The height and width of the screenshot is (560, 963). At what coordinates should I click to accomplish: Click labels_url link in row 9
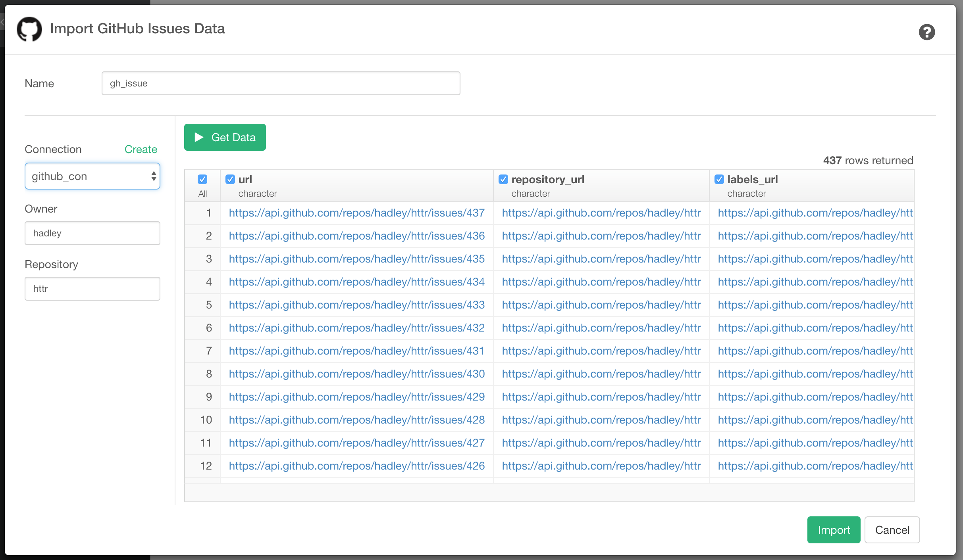tap(815, 397)
